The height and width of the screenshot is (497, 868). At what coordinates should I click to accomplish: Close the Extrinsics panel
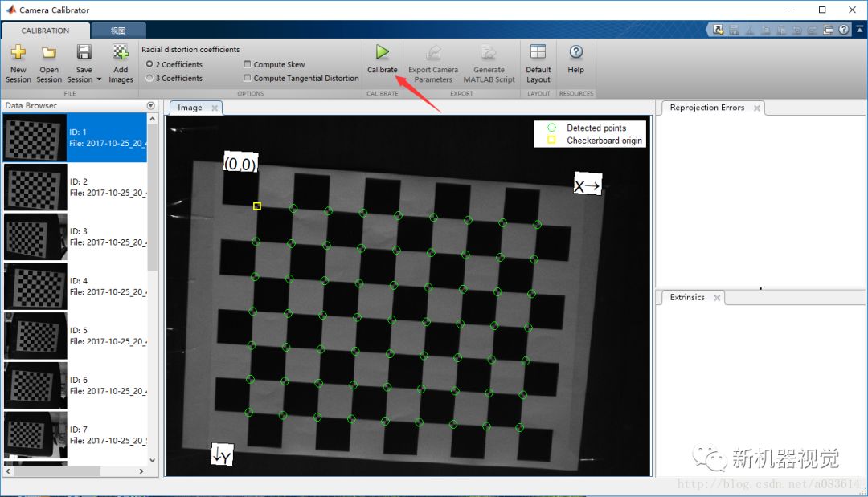point(717,297)
